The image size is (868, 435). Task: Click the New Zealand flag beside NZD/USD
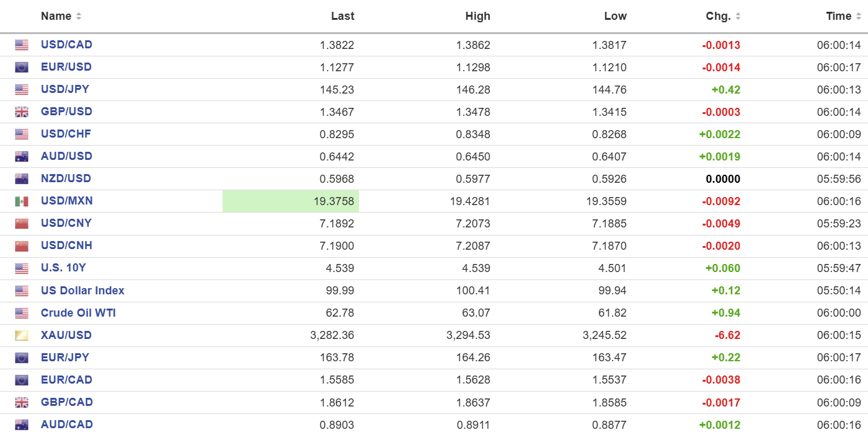point(22,178)
